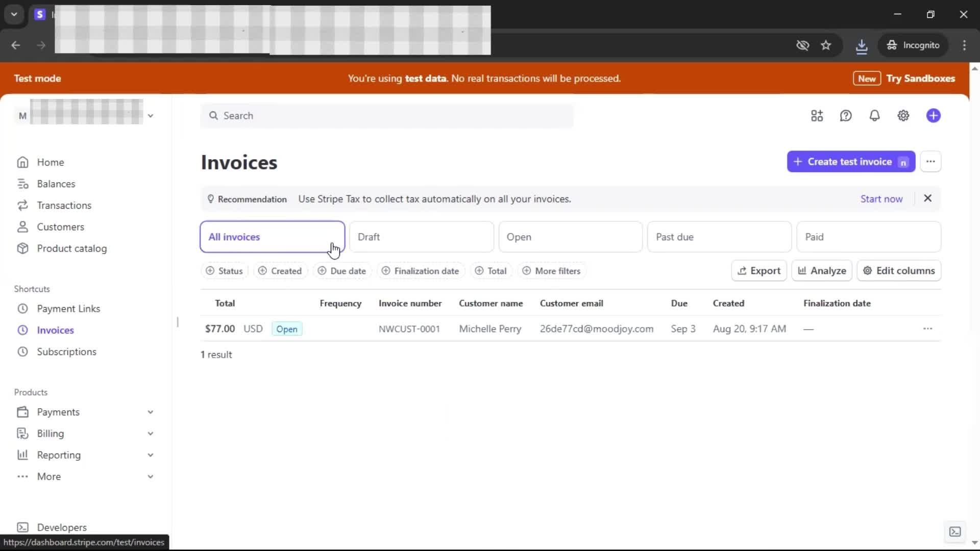This screenshot has width=980, height=551.
Task: Open the help question mark icon
Action: (x=846, y=116)
